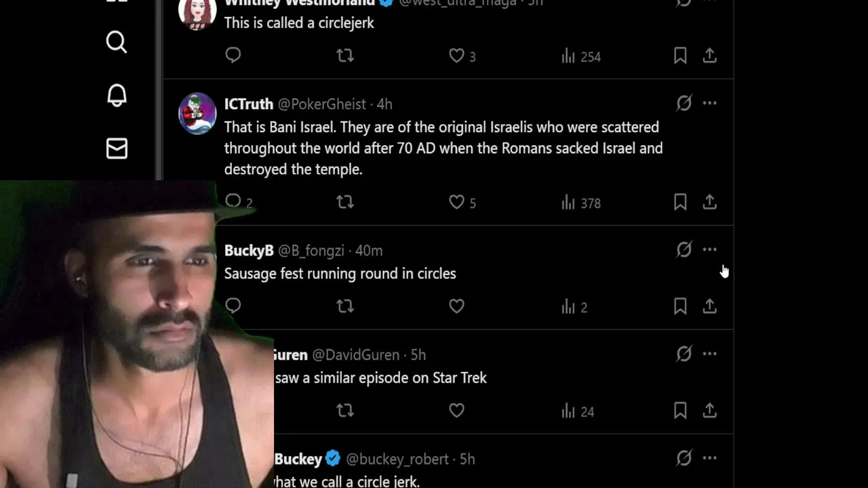This screenshot has width=868, height=488.
Task: Repost the Whitney Westmoreland circlejerk reply
Action: point(345,56)
